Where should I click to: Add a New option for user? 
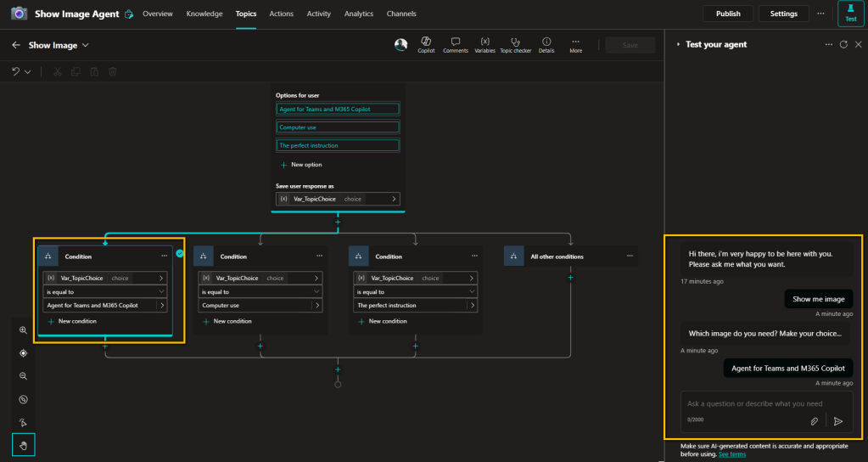[305, 165]
